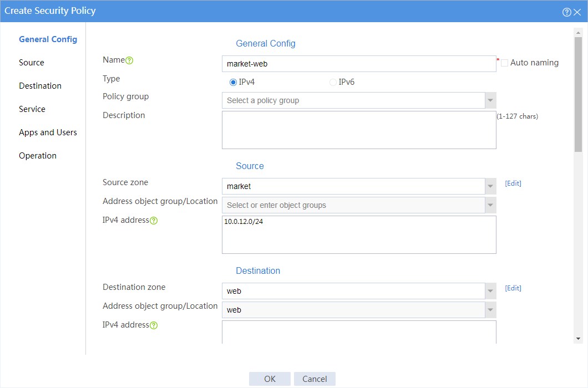Click the Destination IPv4 address text area
The height and width of the screenshot is (388, 588).
coord(359,332)
